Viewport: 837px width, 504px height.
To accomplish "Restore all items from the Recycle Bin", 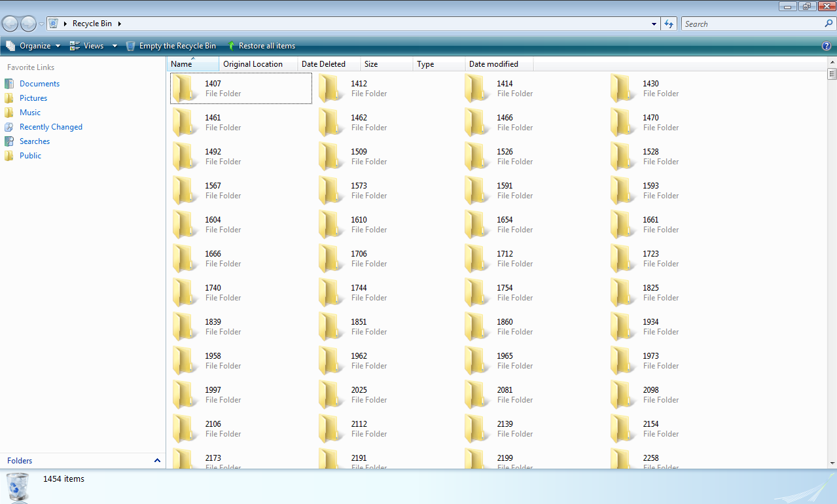I will (x=262, y=46).
